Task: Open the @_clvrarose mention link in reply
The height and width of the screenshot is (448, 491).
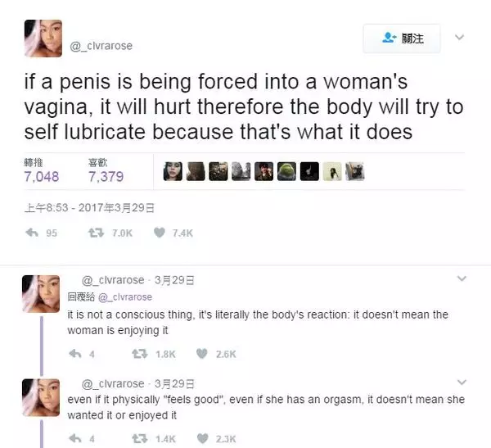Action: (x=125, y=296)
